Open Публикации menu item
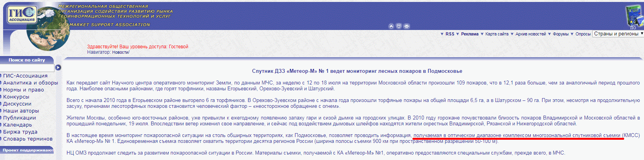Viewport: 644px width, 160px height. (x=19, y=118)
